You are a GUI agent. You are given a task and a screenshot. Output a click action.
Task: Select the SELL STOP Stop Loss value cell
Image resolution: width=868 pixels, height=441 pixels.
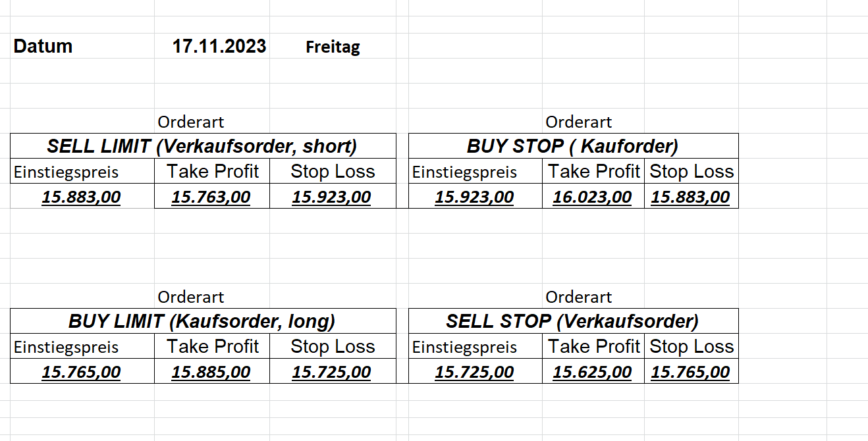(x=691, y=372)
